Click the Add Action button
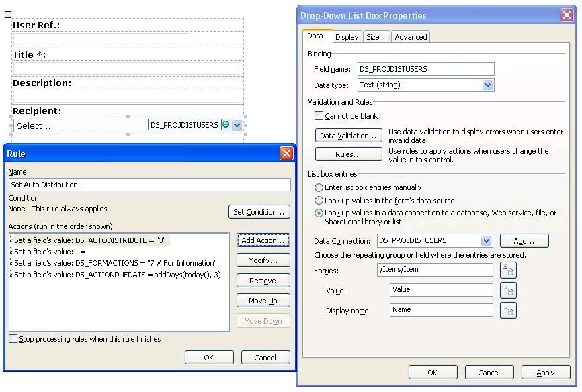Screen dimensions: 582x392 pyautogui.click(x=263, y=240)
